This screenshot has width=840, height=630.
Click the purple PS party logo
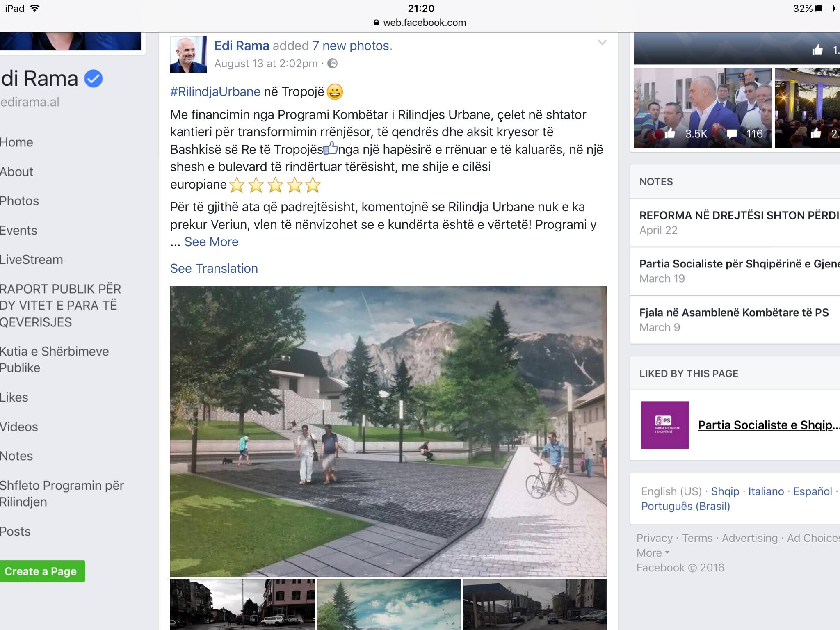click(665, 425)
